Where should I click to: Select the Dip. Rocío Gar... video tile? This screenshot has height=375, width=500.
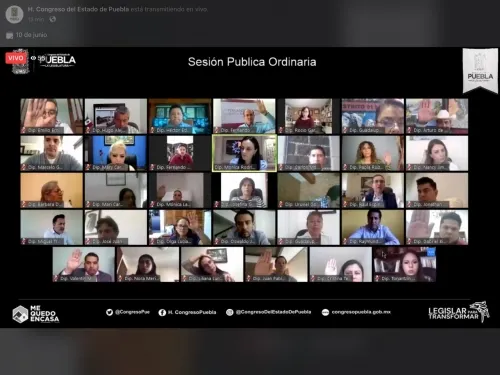(309, 116)
